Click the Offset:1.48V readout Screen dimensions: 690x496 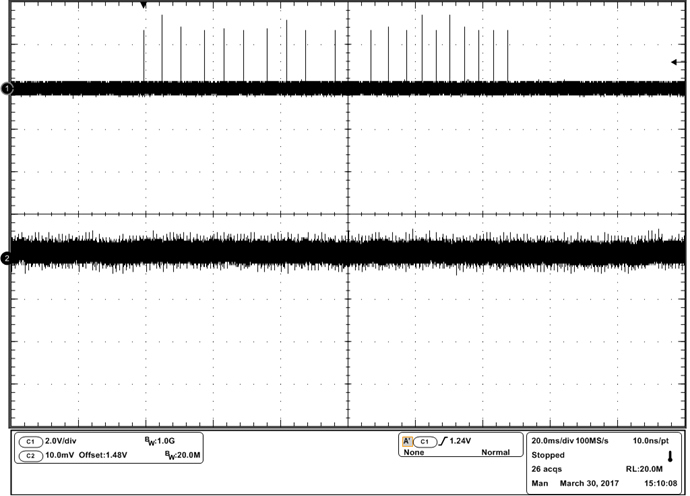point(103,455)
